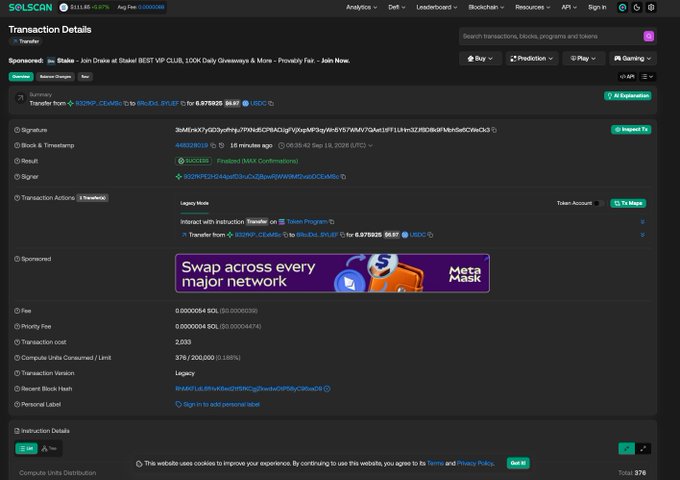This screenshot has height=480, width=680.
Task: Click the green expand button in Instruction Details
Action: tap(626, 448)
